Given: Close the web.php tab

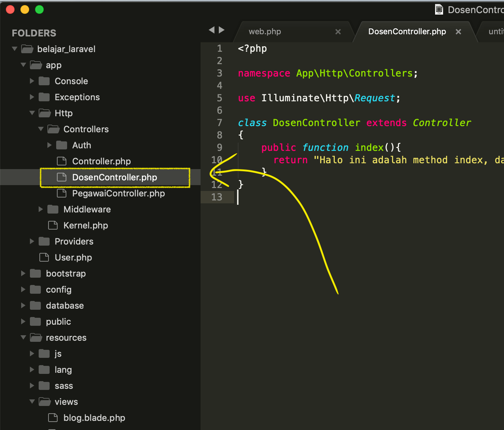Looking at the screenshot, I should 338,31.
